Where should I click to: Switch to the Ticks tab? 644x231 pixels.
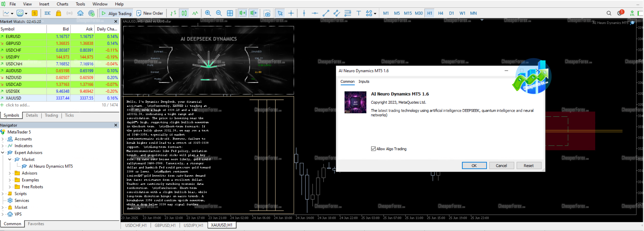[x=69, y=115]
